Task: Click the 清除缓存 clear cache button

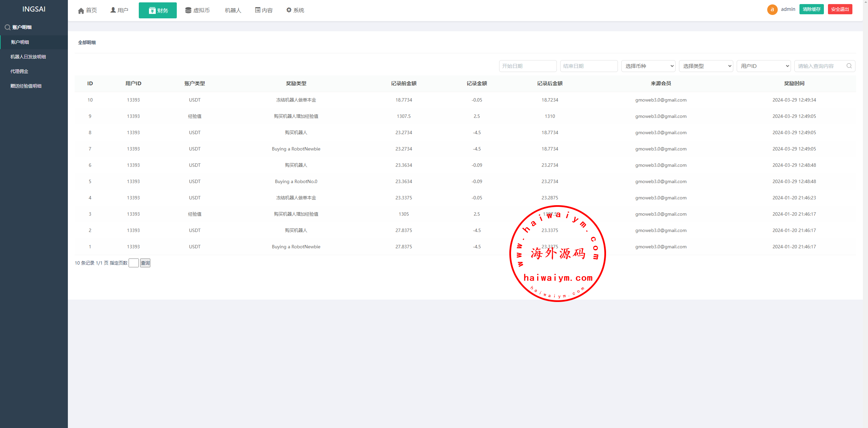Action: (x=811, y=9)
